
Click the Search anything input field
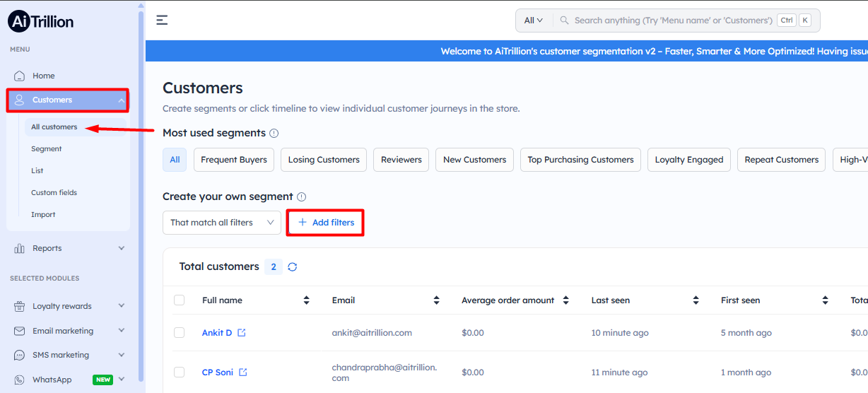point(671,20)
